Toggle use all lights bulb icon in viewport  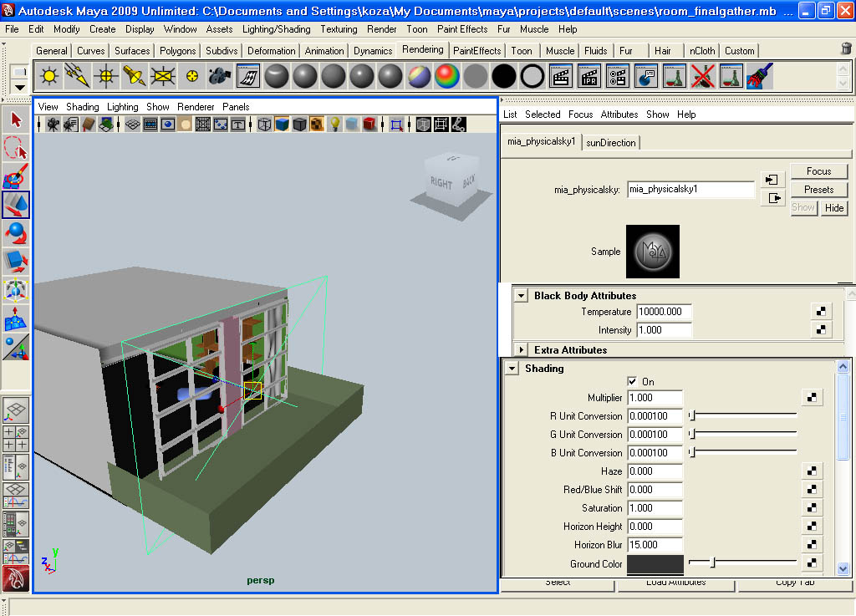point(334,125)
